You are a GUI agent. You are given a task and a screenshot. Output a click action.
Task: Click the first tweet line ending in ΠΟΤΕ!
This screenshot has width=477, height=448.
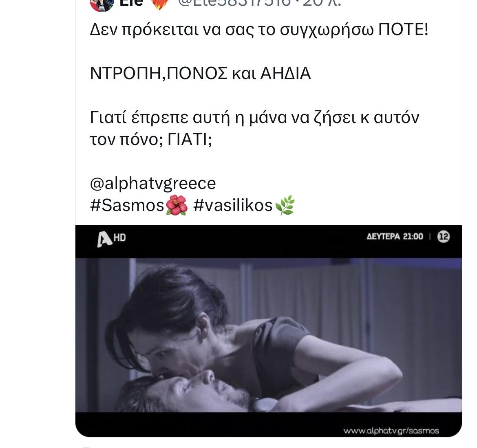pos(259,30)
